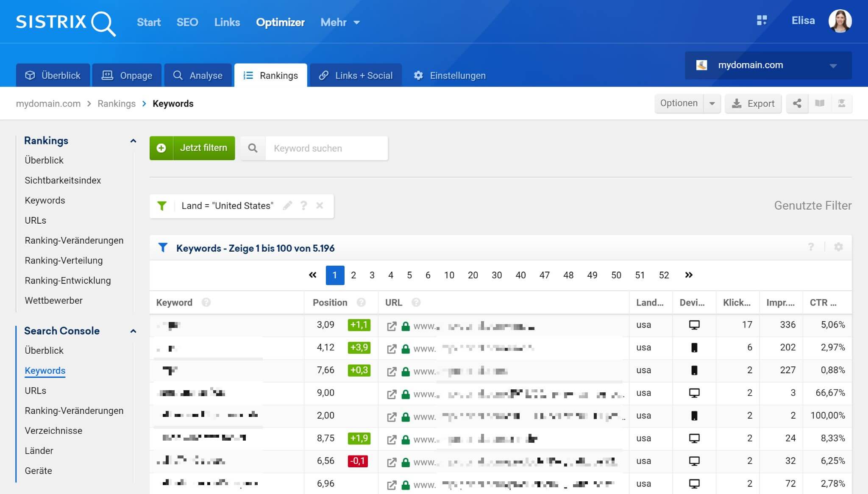The image size is (868, 494).
Task: Click the share icon next to Export
Action: coord(797,103)
